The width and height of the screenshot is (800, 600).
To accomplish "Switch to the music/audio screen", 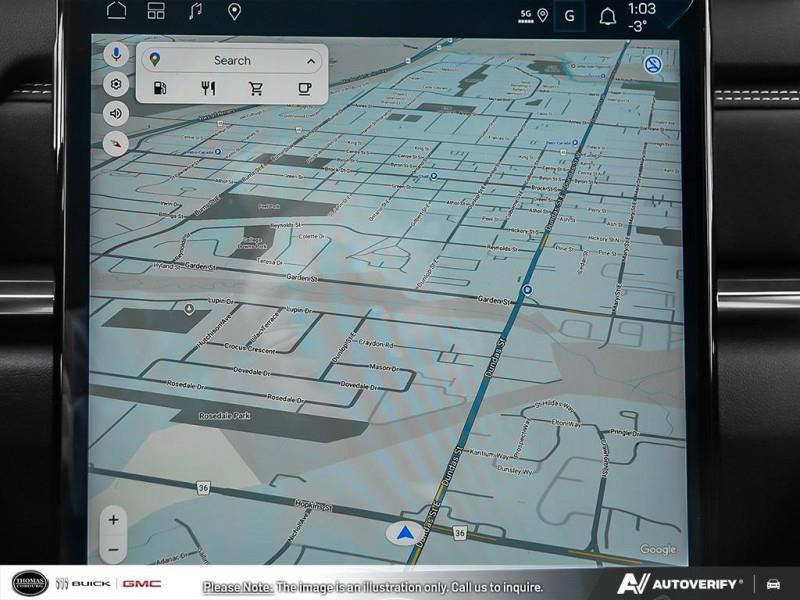I will (x=195, y=12).
